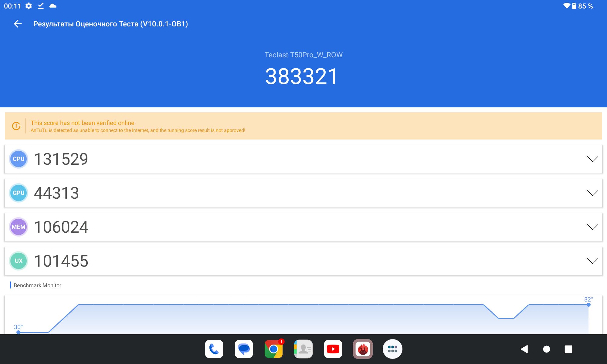Click the results title text in header

(x=110, y=24)
